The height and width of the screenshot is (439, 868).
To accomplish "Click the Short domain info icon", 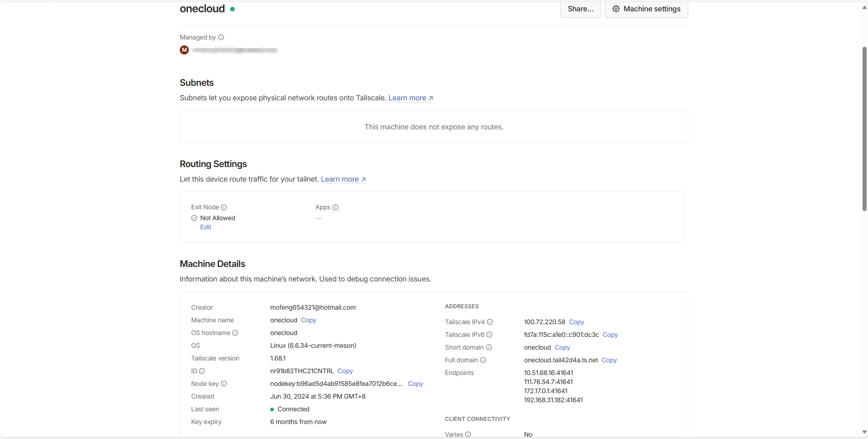I will [489, 347].
